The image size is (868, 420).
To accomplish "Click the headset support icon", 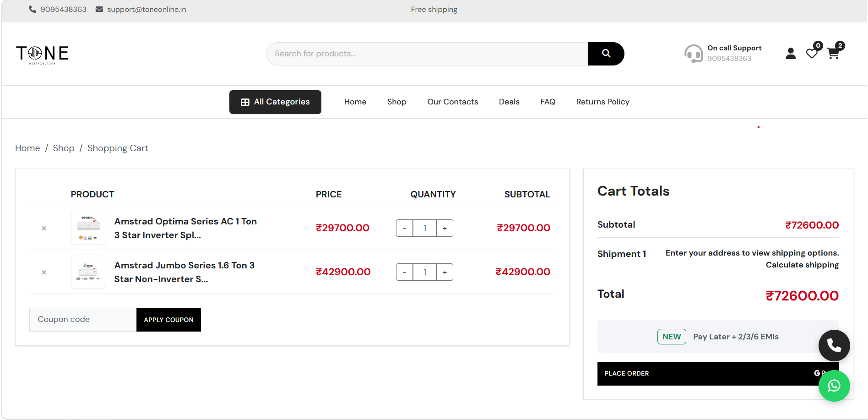I will 694,53.
